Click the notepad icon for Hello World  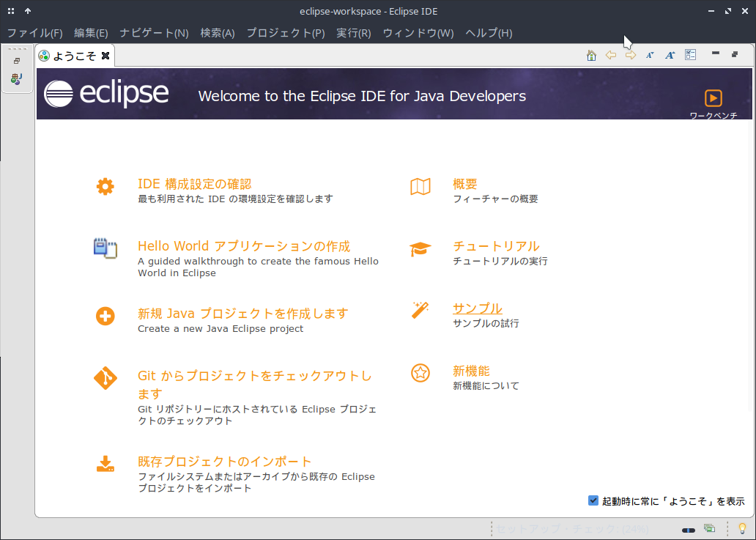click(x=105, y=248)
